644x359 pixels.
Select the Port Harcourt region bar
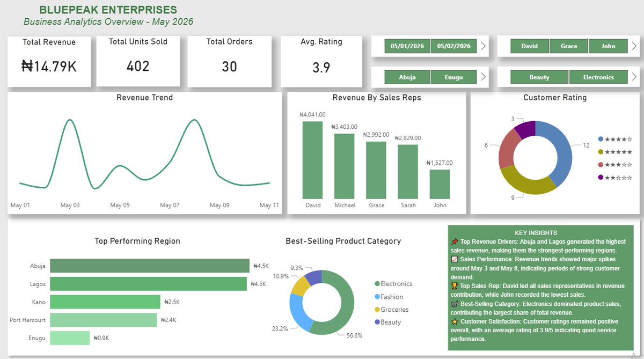104,320
